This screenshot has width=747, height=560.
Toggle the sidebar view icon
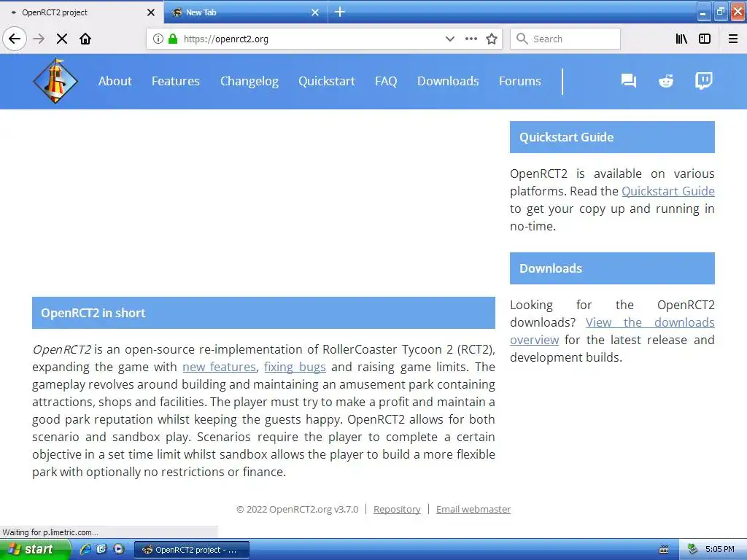[705, 39]
